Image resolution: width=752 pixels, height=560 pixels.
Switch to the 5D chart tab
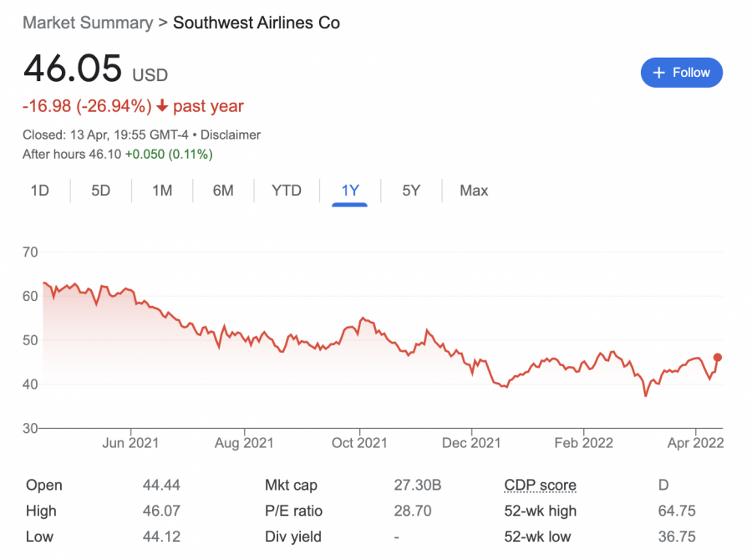coord(100,191)
